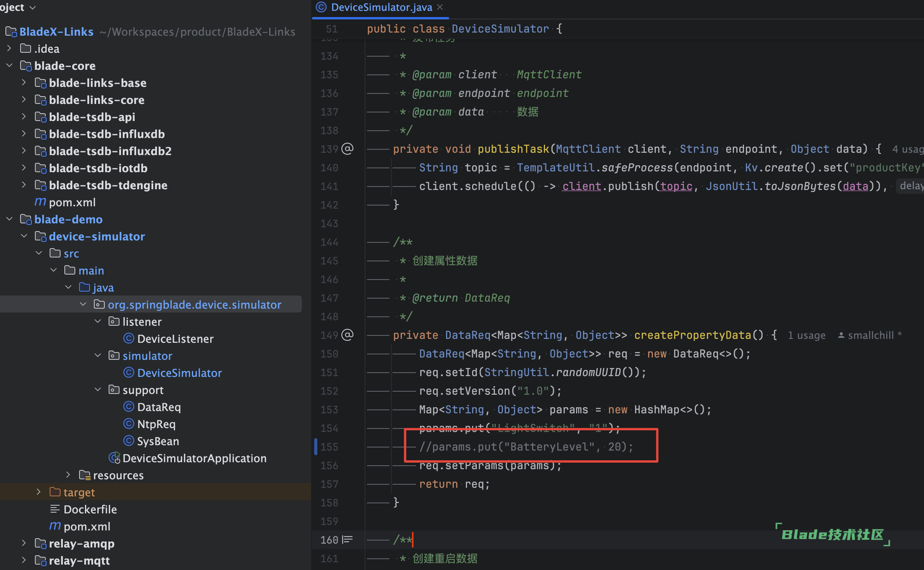This screenshot has height=570, width=924.
Task: Expand the blade-links-base module
Action: (x=24, y=83)
